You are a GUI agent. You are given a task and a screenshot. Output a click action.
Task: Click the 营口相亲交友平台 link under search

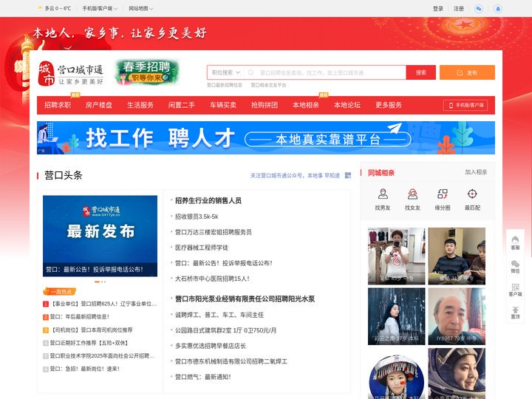point(268,85)
